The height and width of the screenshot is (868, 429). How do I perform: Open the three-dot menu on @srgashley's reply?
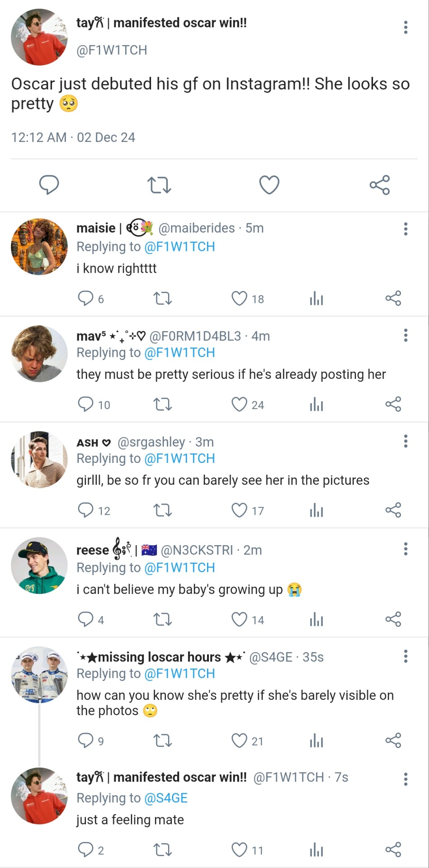pos(405,441)
